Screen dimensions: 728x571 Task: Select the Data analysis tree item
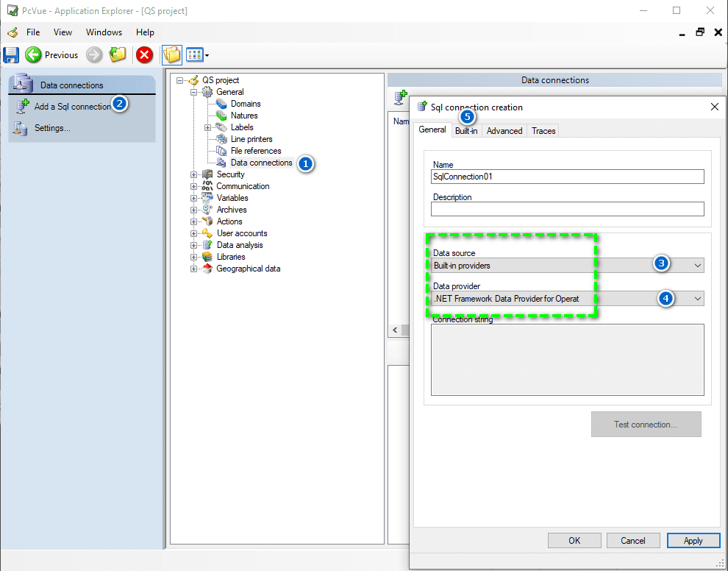[x=240, y=245]
